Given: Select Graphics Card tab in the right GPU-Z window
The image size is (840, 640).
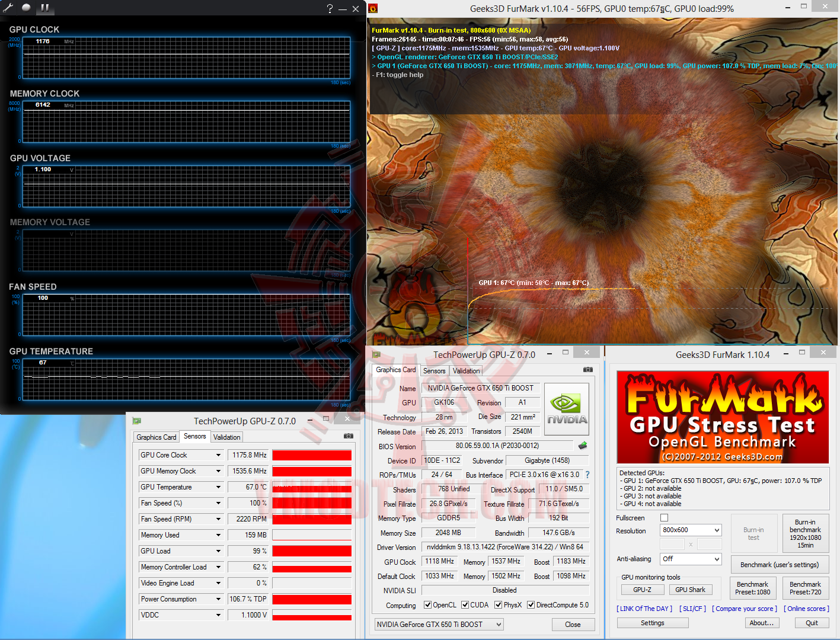Looking at the screenshot, I should click(396, 370).
